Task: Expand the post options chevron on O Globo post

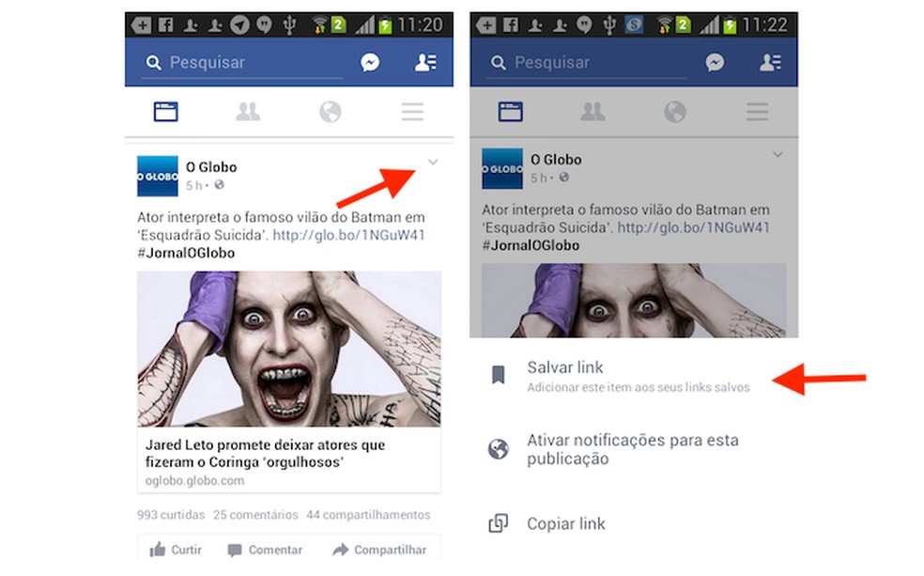Action: (x=433, y=162)
